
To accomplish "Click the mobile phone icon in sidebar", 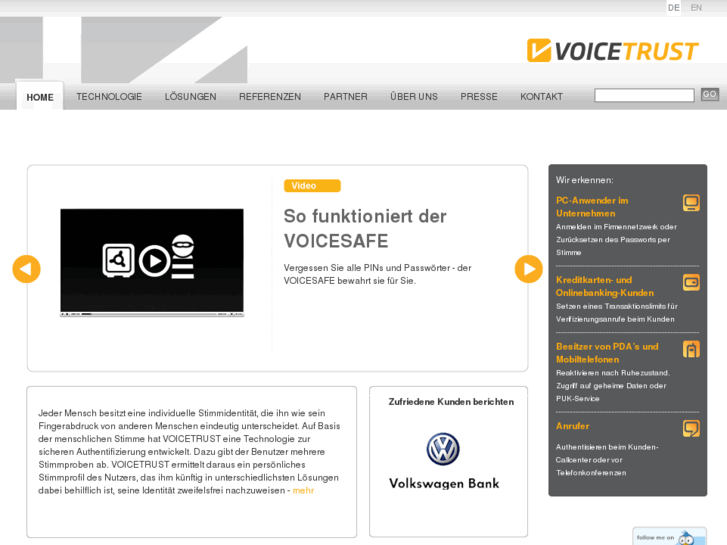I will point(691,349).
